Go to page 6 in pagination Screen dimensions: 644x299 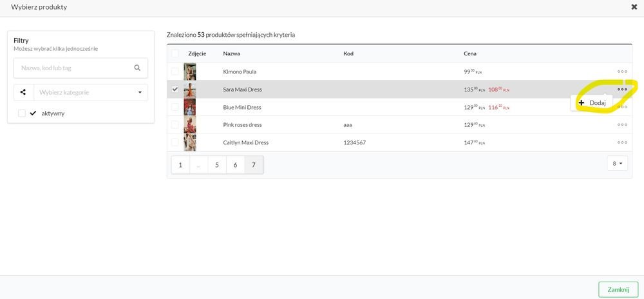tap(235, 165)
